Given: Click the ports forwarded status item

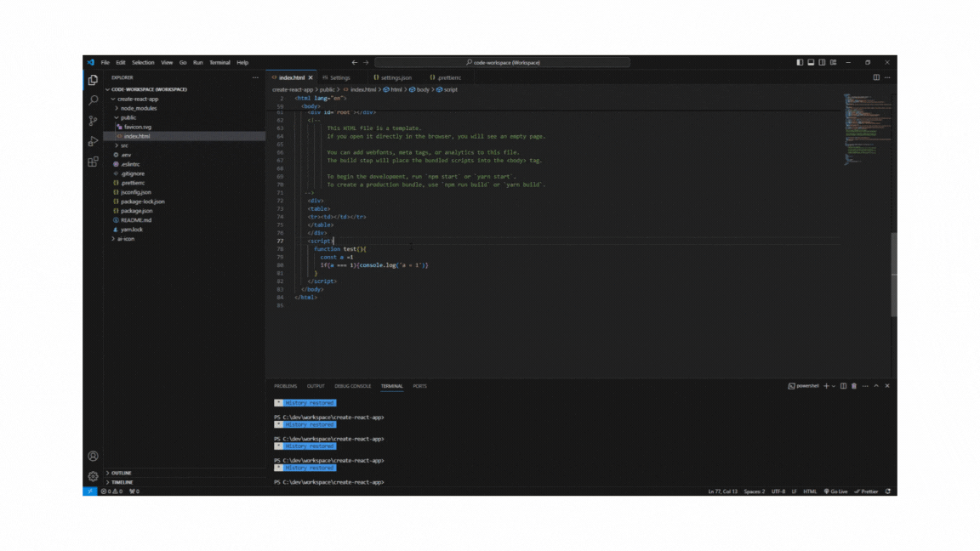Looking at the screenshot, I should 134,491.
